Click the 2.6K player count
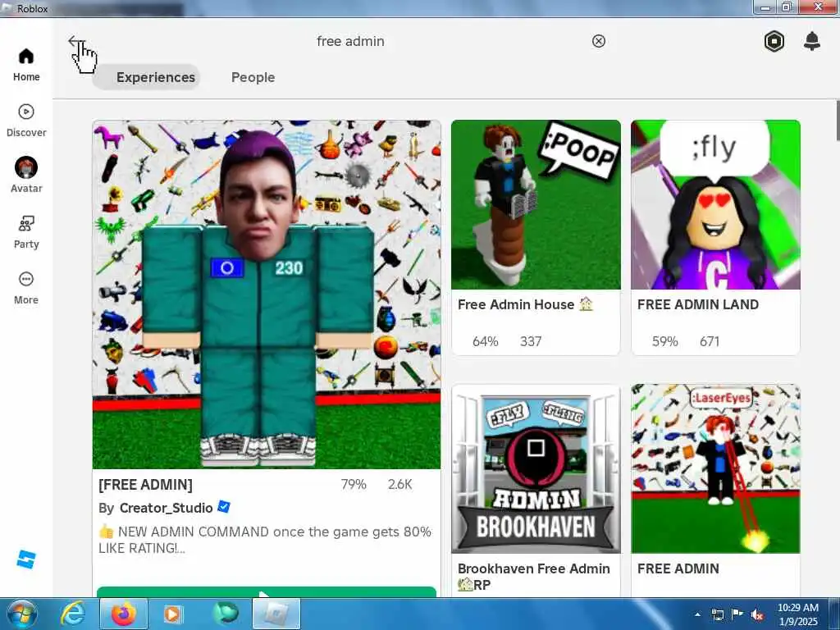The height and width of the screenshot is (630, 840). 399,484
